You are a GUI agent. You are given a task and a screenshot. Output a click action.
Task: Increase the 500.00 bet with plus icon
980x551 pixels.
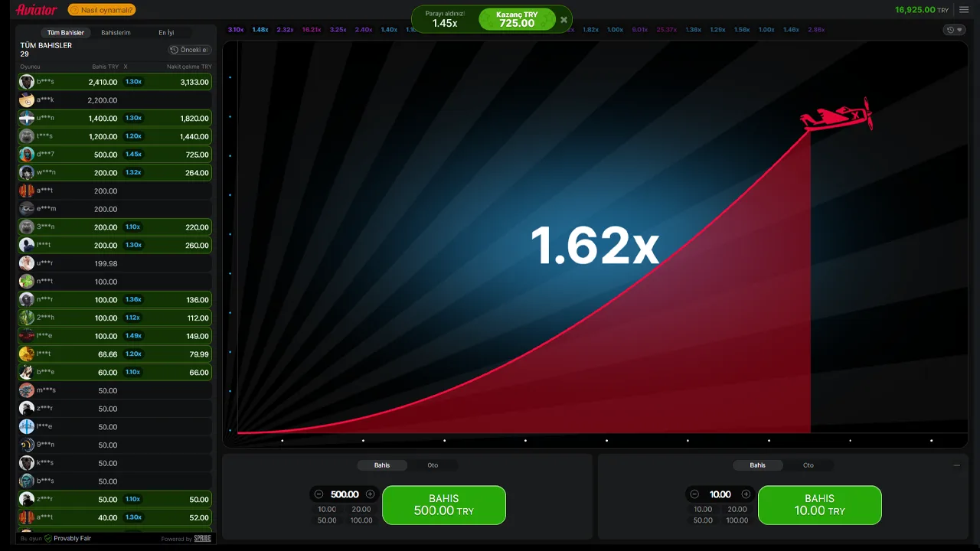pos(371,494)
